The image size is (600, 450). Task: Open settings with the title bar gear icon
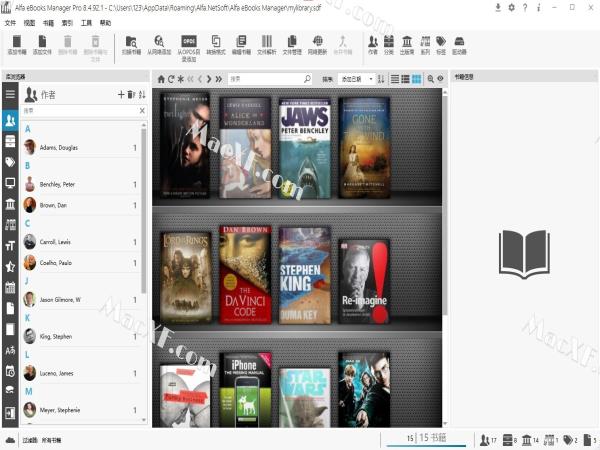point(512,7)
